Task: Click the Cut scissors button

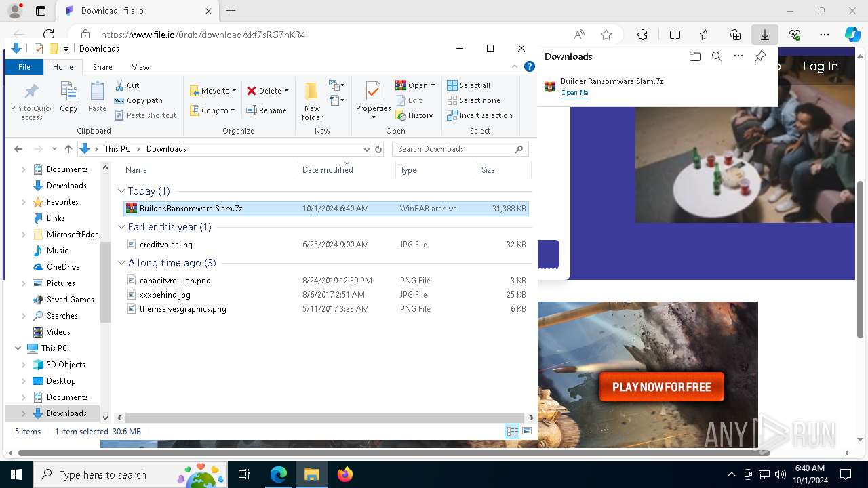Action: 127,85
